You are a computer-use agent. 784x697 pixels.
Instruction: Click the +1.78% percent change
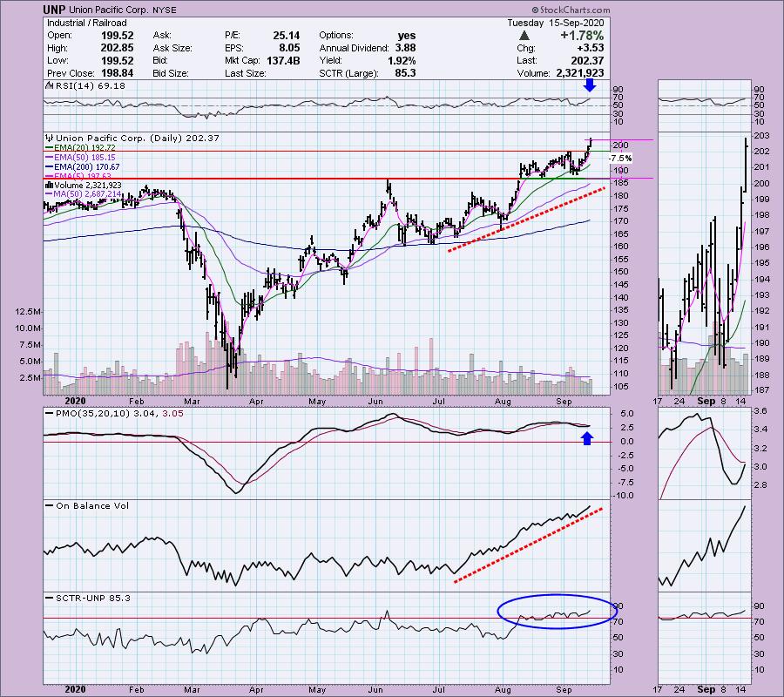pyautogui.click(x=582, y=36)
